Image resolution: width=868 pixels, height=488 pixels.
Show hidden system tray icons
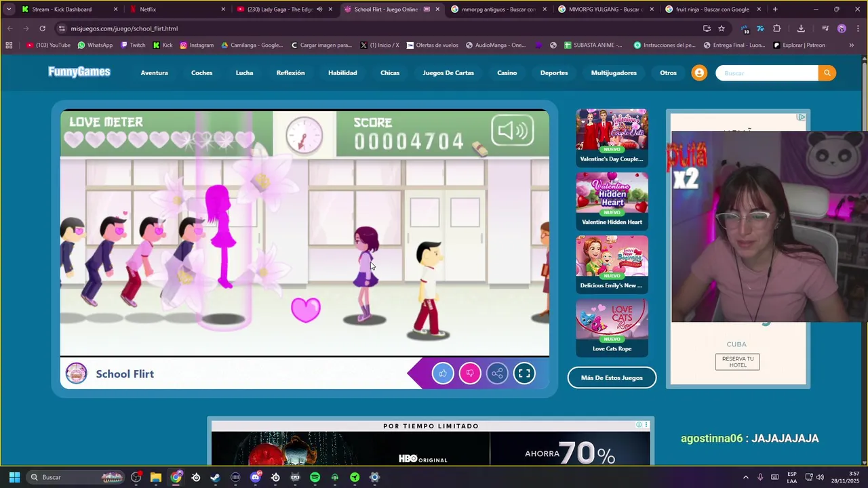[x=746, y=477]
